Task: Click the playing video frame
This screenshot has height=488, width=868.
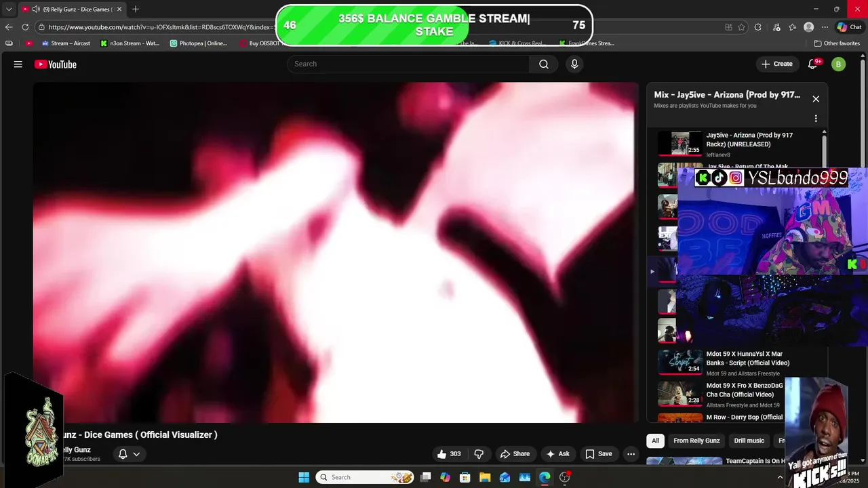Action: [336, 252]
